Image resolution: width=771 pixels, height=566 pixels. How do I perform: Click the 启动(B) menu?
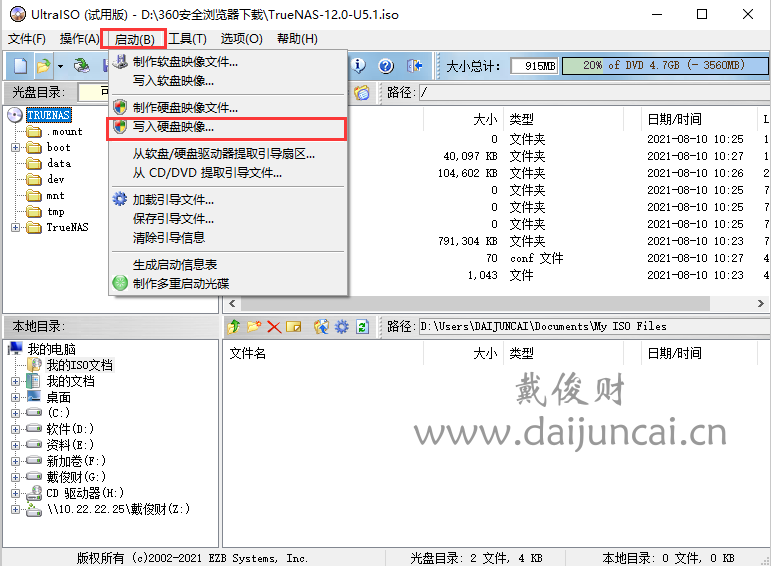tap(134, 39)
